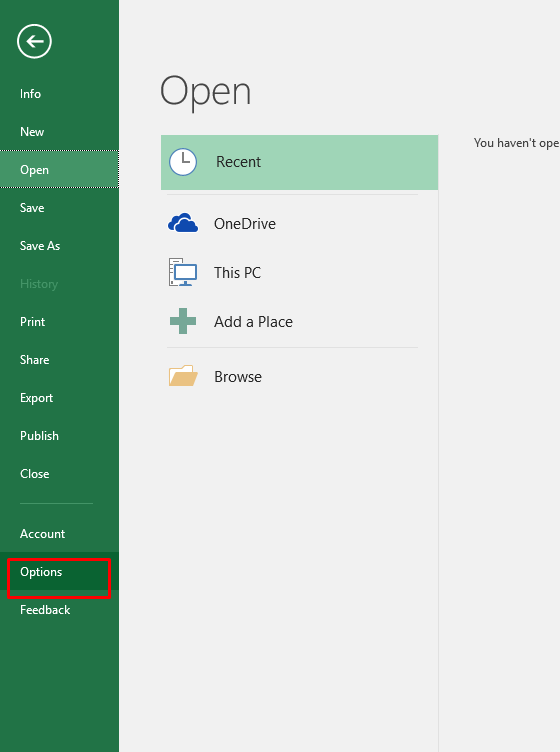This screenshot has width=560, height=752.
Task: Click the Browse folder icon
Action: 183,376
